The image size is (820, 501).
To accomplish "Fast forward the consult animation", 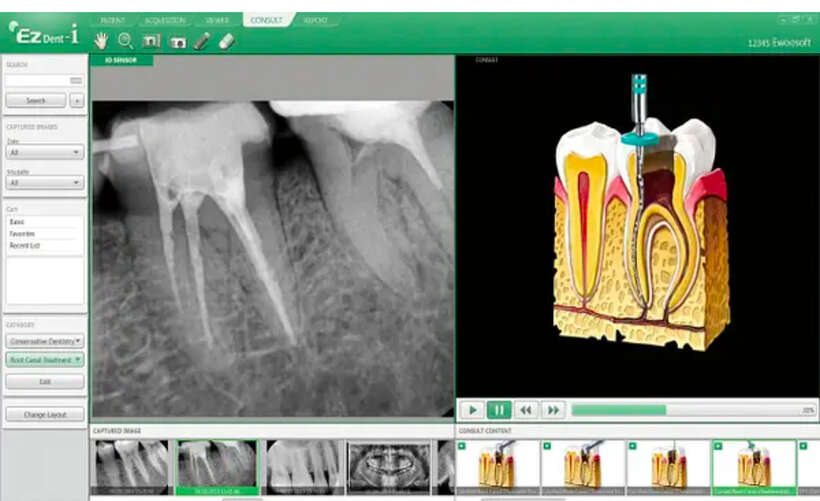I will click(553, 409).
